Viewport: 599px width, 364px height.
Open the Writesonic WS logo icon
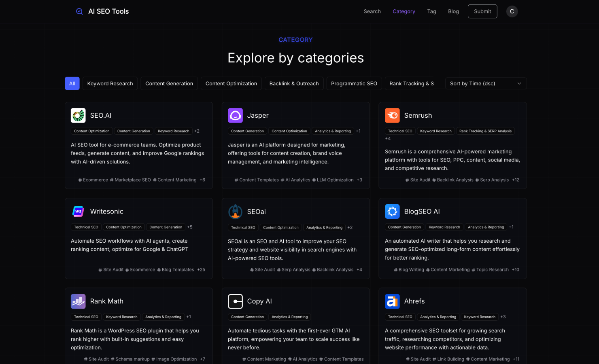(x=78, y=212)
